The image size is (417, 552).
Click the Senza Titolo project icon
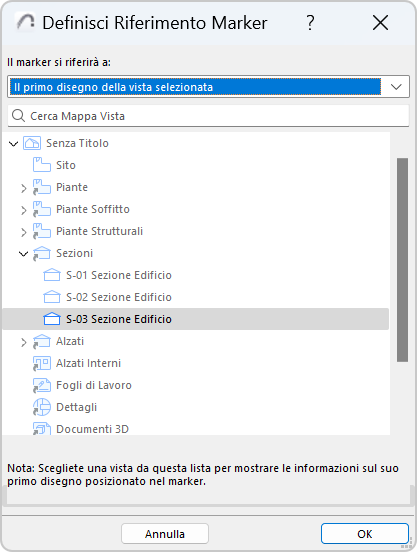pyautogui.click(x=32, y=143)
